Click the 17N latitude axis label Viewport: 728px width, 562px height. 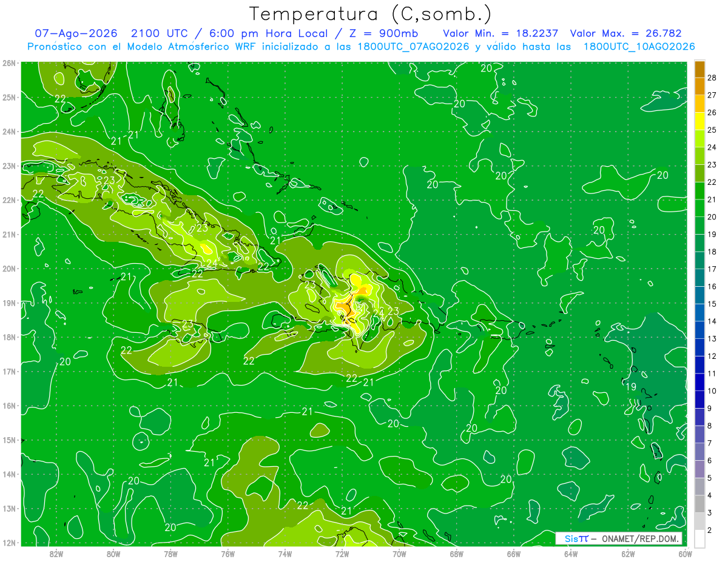point(8,371)
